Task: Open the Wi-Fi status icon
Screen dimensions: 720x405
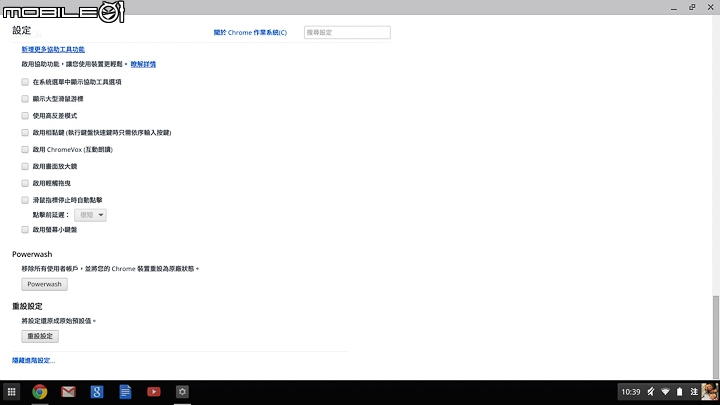Action: (665, 392)
